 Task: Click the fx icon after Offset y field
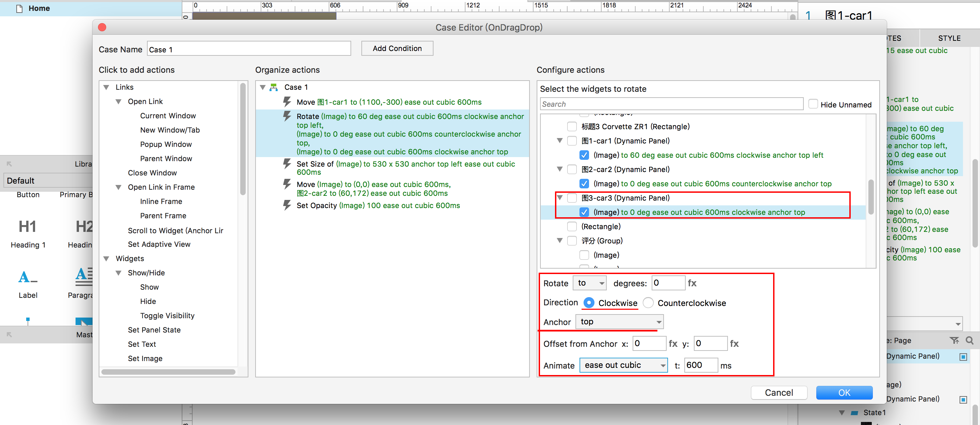pyautogui.click(x=734, y=343)
